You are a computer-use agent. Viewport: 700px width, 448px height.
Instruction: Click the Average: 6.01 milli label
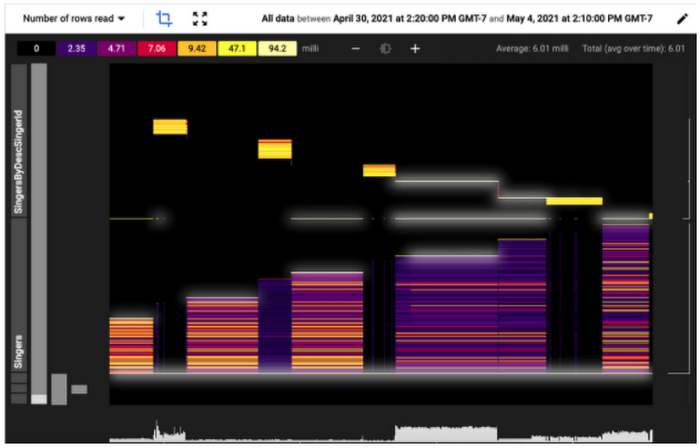coord(532,49)
